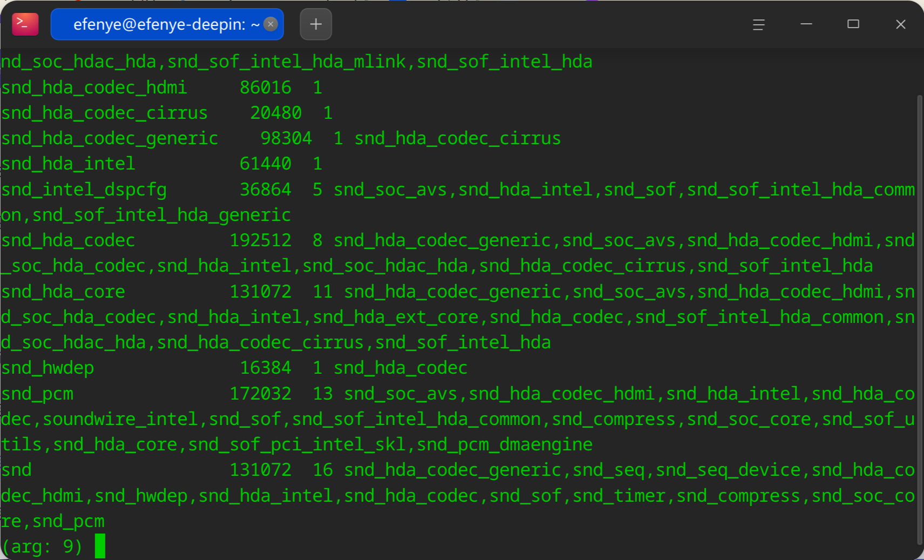Click snd_sof_intel_hda_generic text
924x560 pixels.
pyautogui.click(x=161, y=215)
